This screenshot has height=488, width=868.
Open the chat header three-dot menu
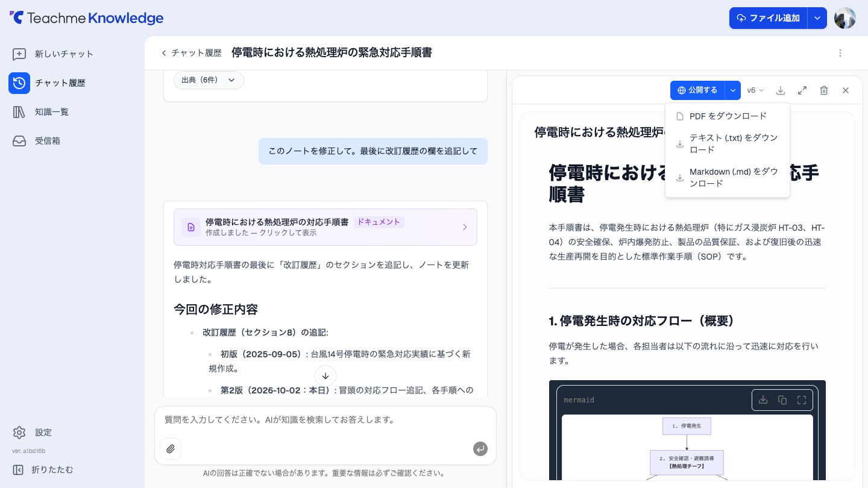840,53
